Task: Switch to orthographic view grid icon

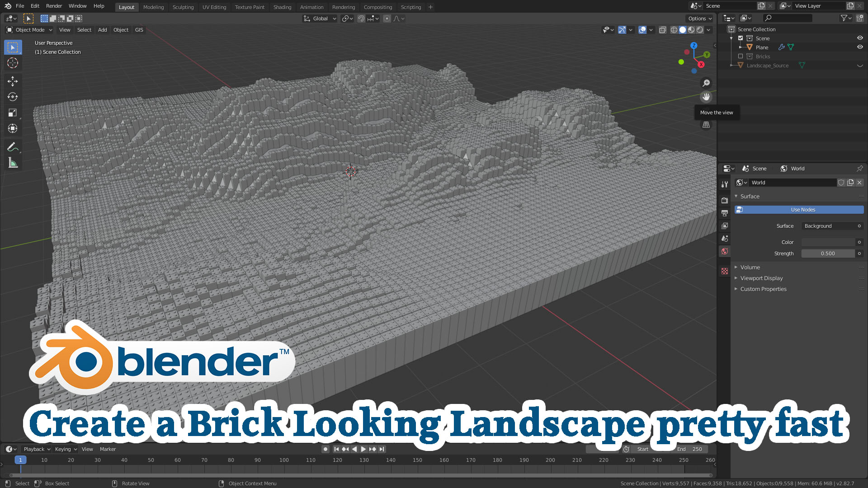Action: tap(706, 125)
